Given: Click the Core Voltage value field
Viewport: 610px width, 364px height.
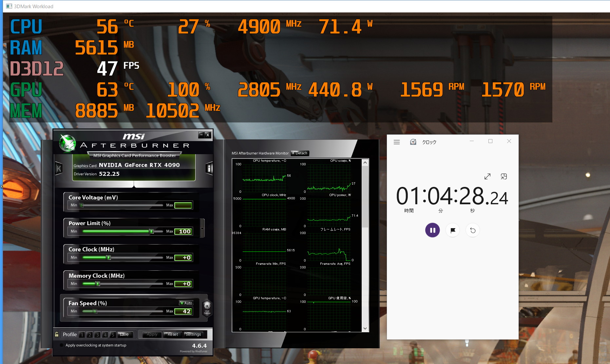Looking at the screenshot, I should (183, 205).
